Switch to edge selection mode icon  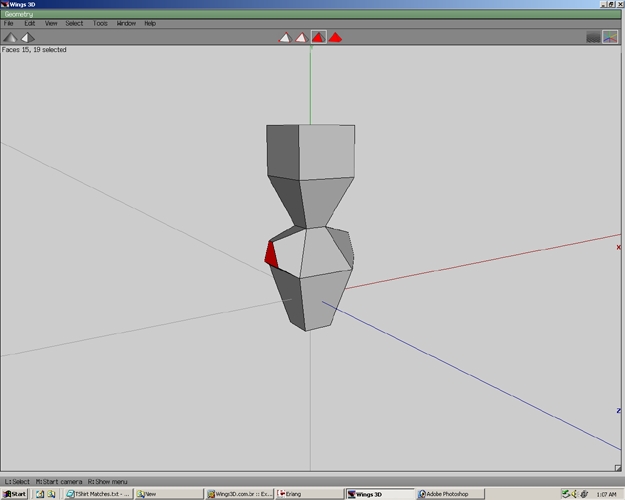coord(301,37)
